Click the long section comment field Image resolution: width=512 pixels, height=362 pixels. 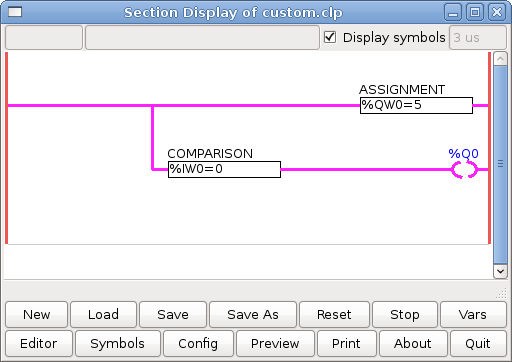coord(202,37)
